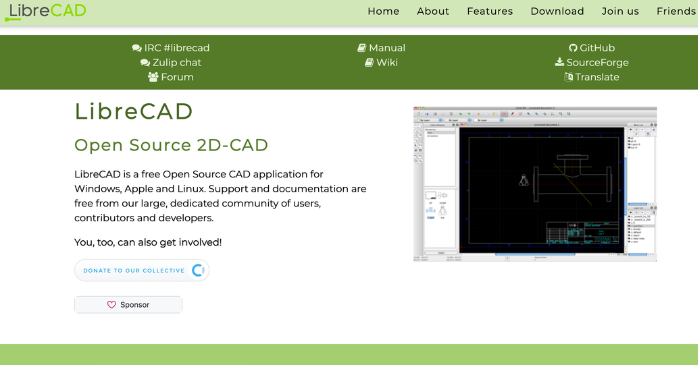The height and width of the screenshot is (365, 698).
Task: Click the book icon beside Wiki
Action: (x=369, y=62)
